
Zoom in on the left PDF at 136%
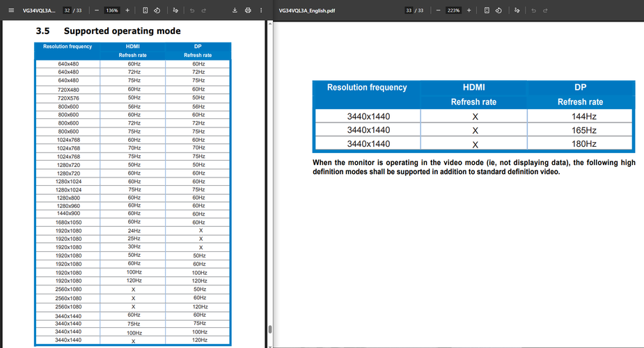tap(127, 10)
